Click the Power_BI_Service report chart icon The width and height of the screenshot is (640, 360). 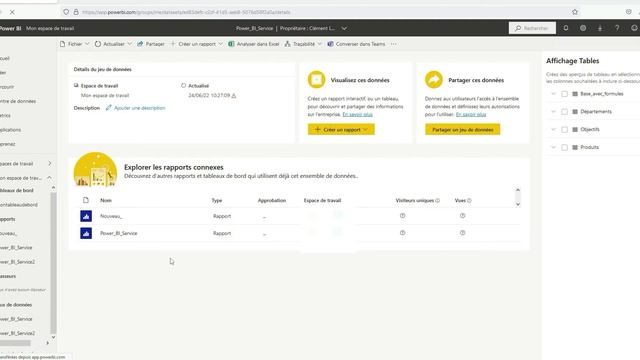coord(86,233)
